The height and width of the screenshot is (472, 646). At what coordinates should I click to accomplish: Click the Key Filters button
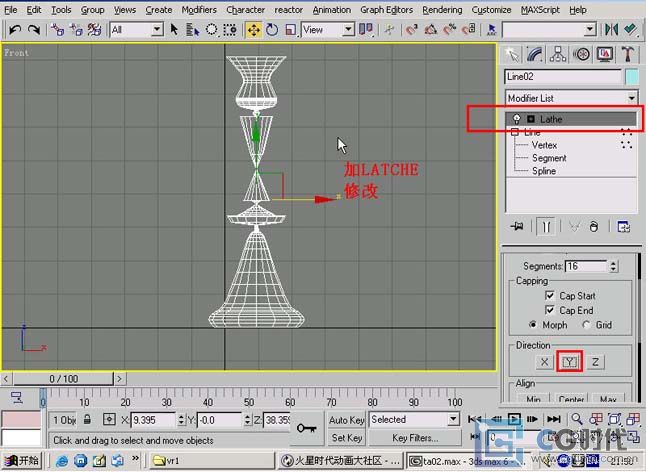[x=415, y=437]
